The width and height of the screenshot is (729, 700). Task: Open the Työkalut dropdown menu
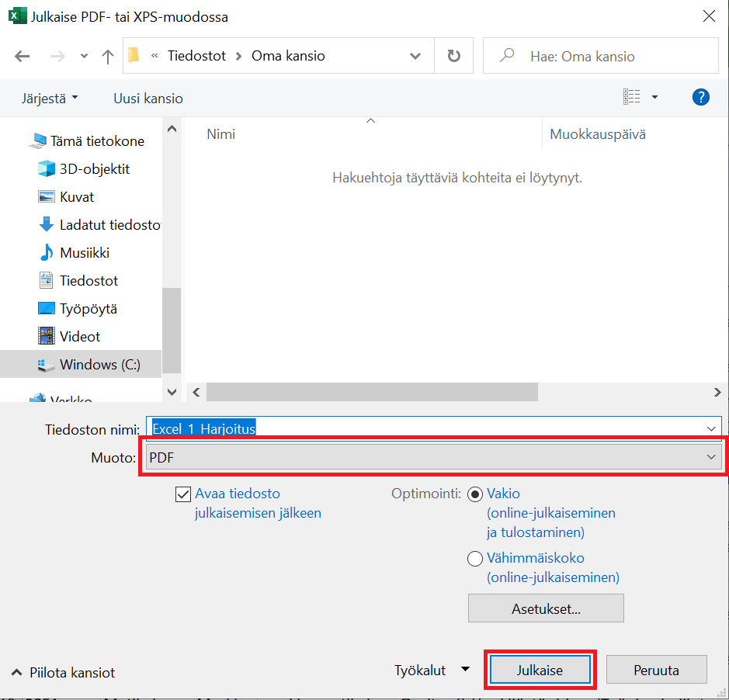(x=432, y=671)
